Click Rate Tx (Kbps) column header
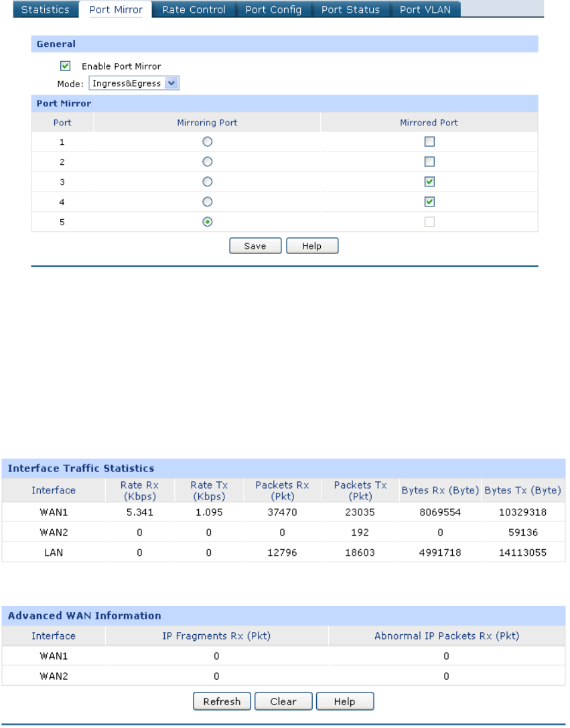Viewport: 570px width, 728px height. coord(209,490)
